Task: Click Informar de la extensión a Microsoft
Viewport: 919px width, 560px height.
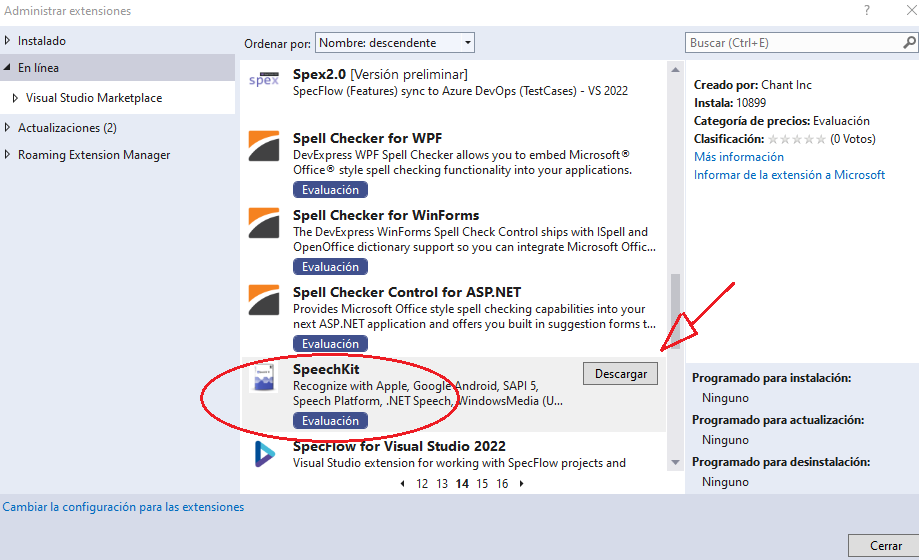Action: (789, 175)
